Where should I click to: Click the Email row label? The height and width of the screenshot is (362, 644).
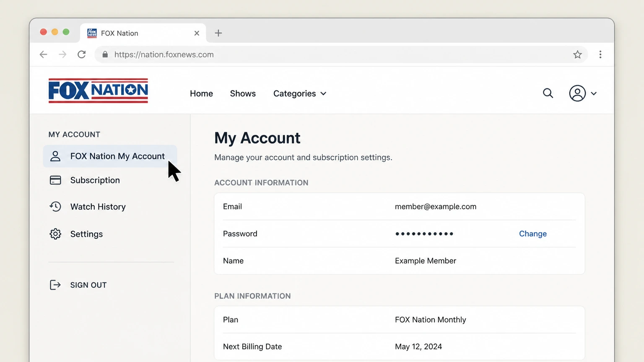tap(232, 207)
